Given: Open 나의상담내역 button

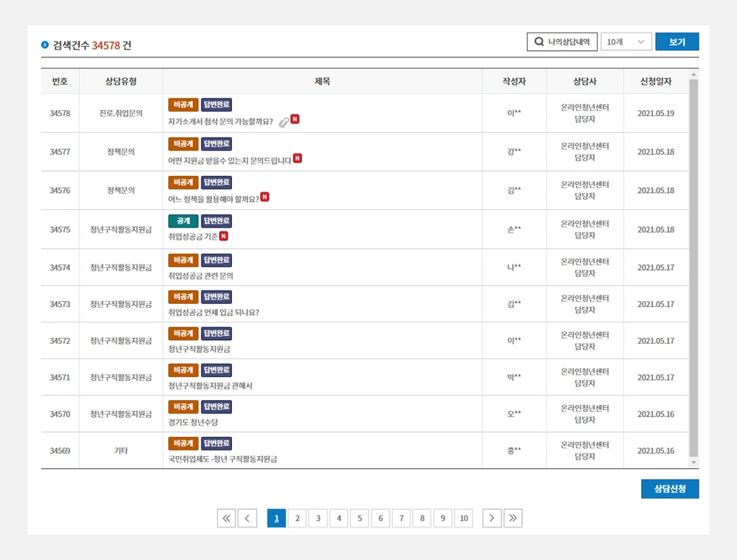Looking at the screenshot, I should click(562, 42).
